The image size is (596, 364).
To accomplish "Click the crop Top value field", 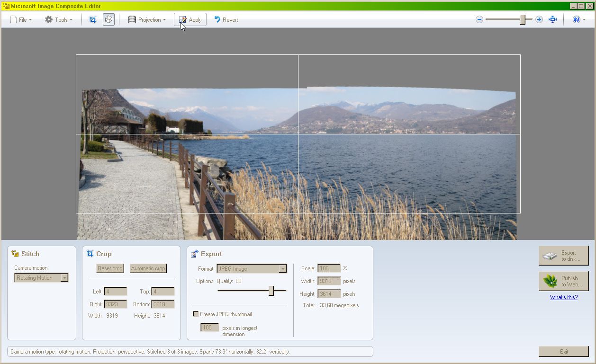I will coord(163,292).
